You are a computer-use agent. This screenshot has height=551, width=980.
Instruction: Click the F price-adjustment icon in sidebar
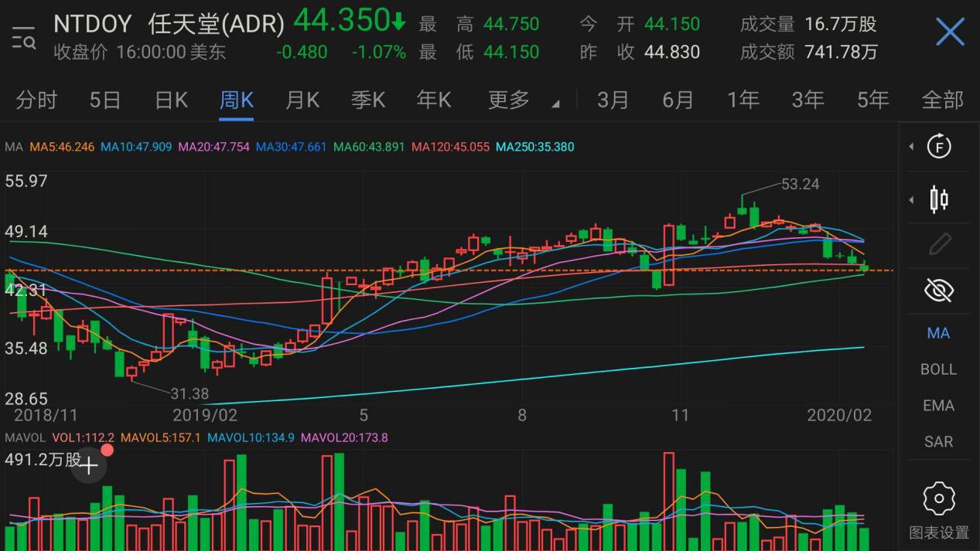(x=938, y=147)
